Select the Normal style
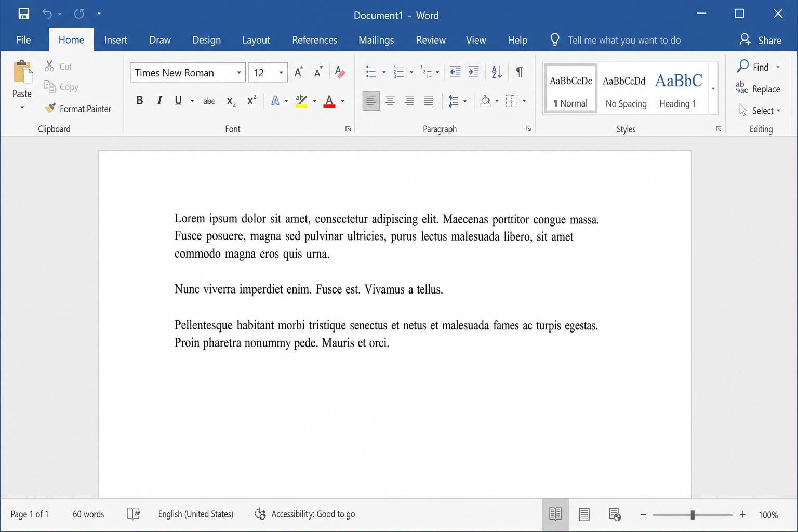This screenshot has height=532, width=798. (570, 88)
